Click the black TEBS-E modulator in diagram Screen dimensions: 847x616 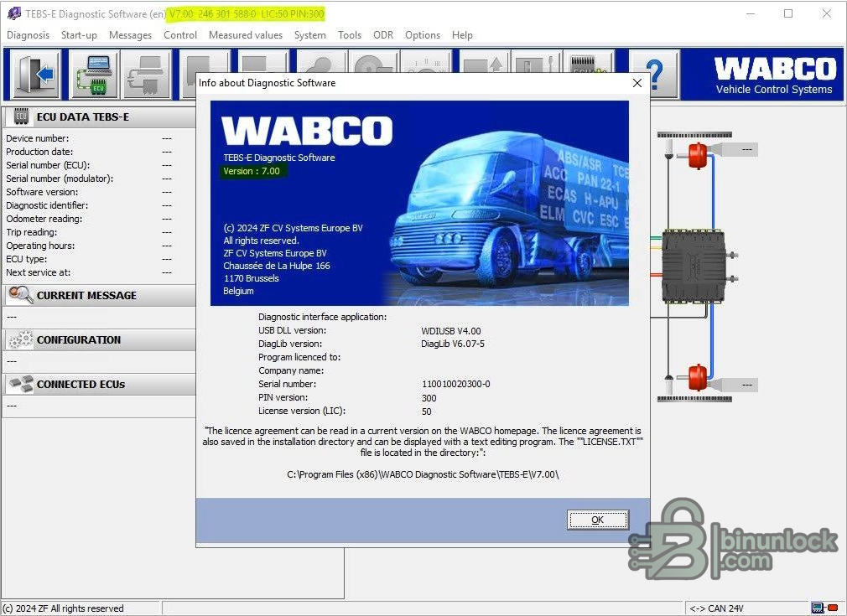coord(694,266)
